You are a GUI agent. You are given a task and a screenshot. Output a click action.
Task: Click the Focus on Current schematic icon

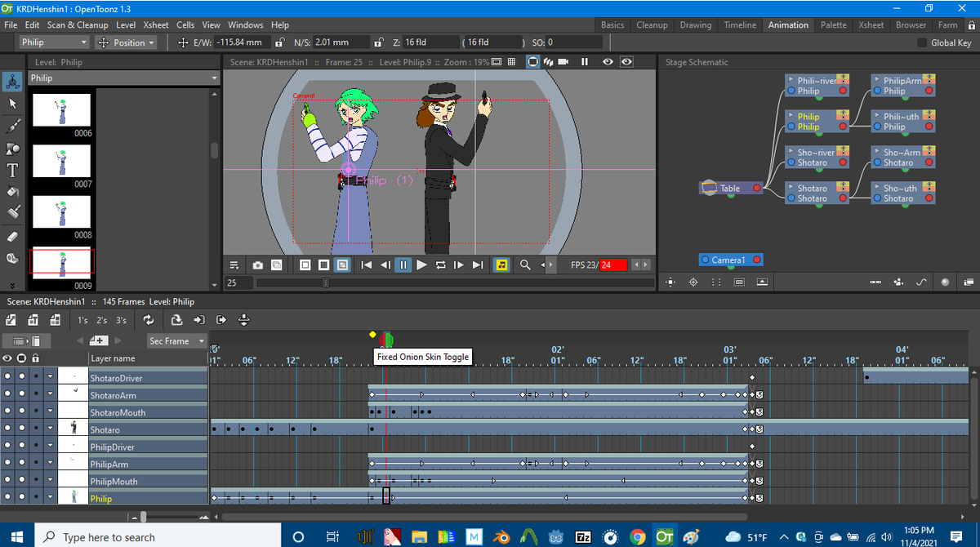coord(693,282)
